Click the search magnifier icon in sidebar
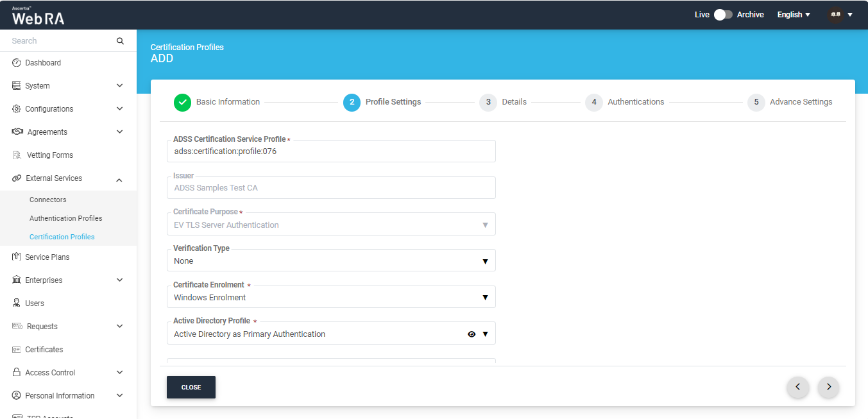The height and width of the screenshot is (419, 868). pyautogui.click(x=120, y=41)
